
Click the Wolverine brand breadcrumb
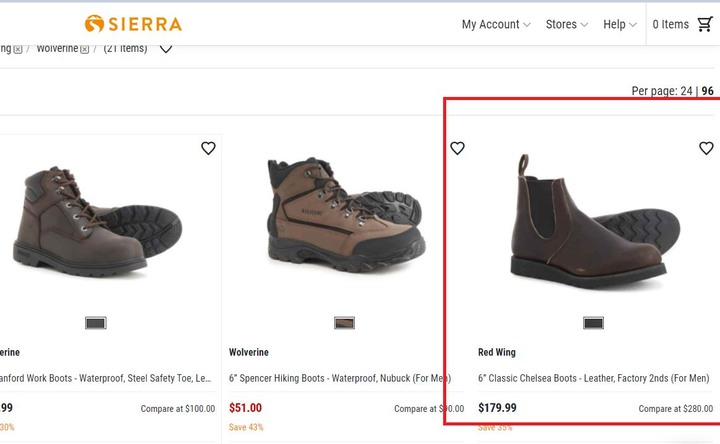click(57, 48)
